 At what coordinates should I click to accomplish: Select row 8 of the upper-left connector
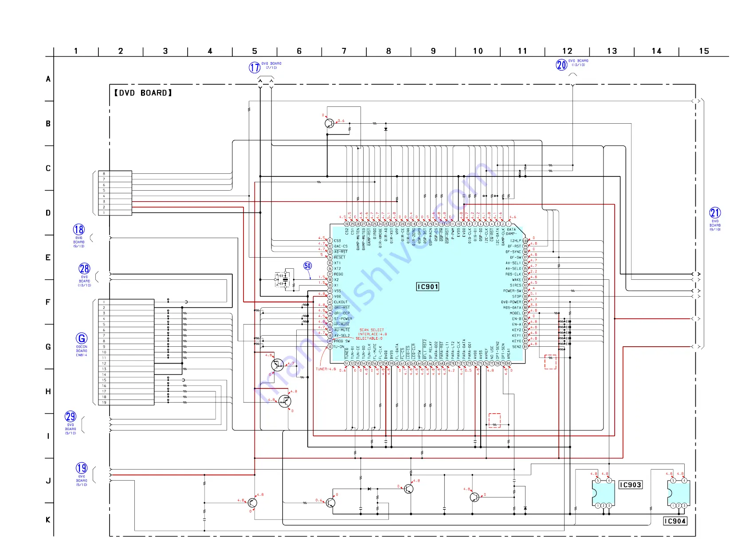point(115,174)
